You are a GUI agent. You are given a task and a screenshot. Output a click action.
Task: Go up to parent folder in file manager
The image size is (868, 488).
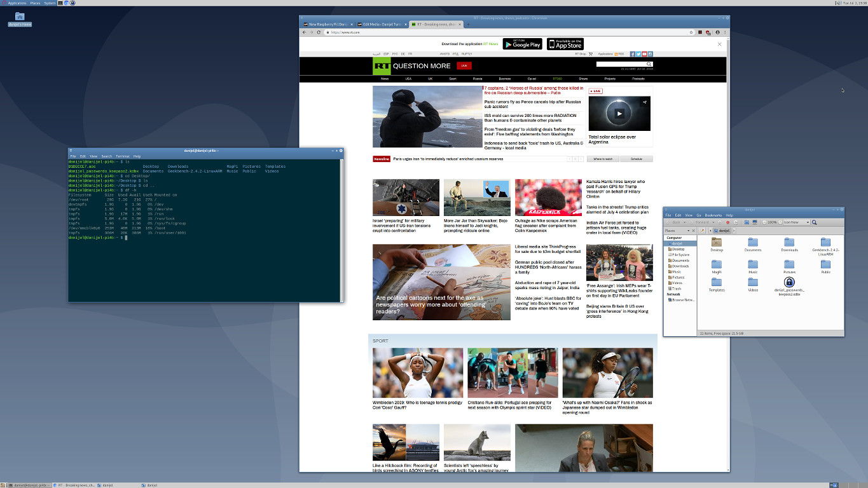(720, 222)
